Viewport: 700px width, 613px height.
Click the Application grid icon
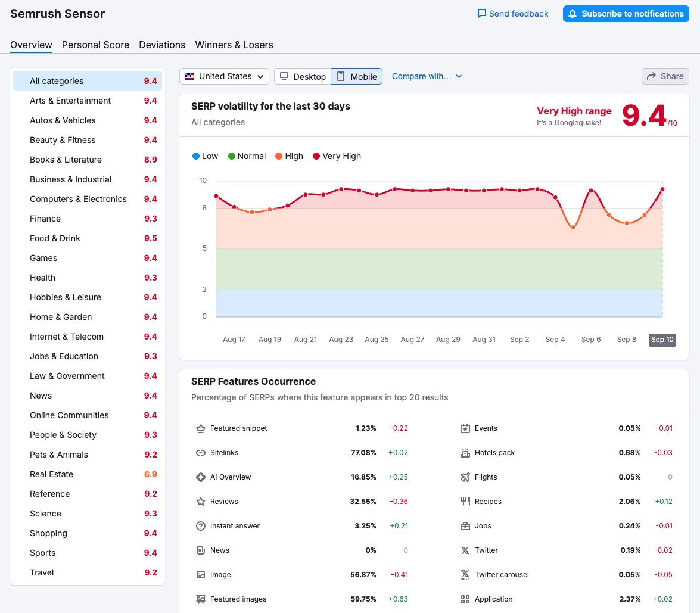tap(465, 599)
